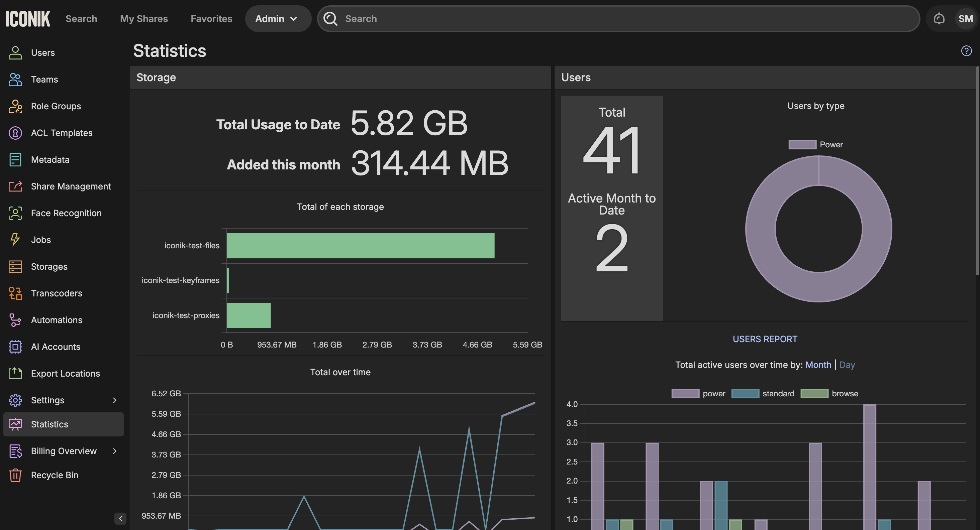The width and height of the screenshot is (980, 530).
Task: Click the Face Recognition sidebar icon
Action: click(x=15, y=213)
